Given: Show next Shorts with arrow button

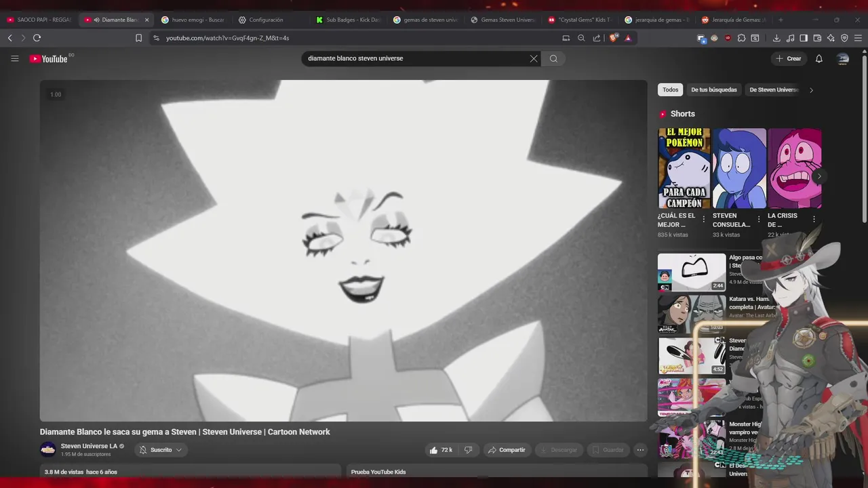Looking at the screenshot, I should pos(818,176).
